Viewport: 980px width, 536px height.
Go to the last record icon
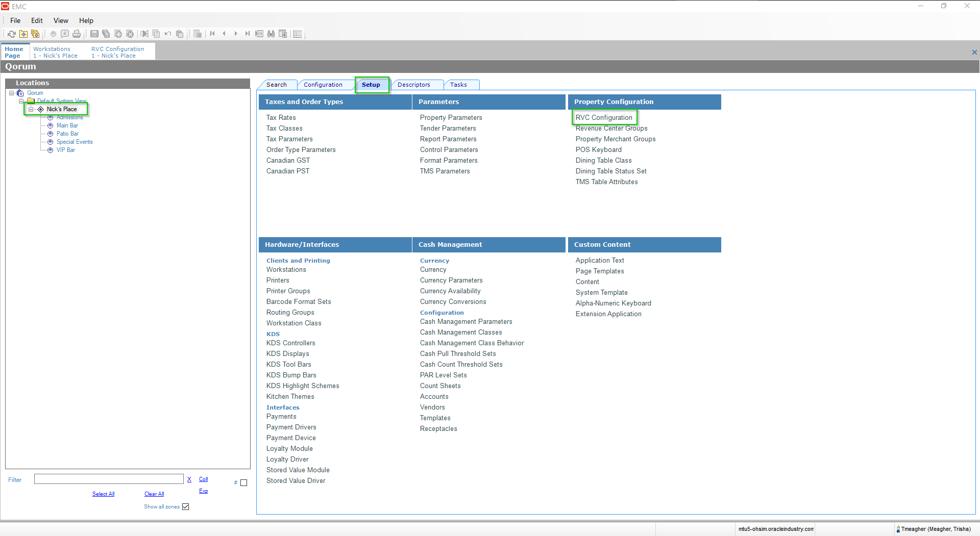click(248, 34)
